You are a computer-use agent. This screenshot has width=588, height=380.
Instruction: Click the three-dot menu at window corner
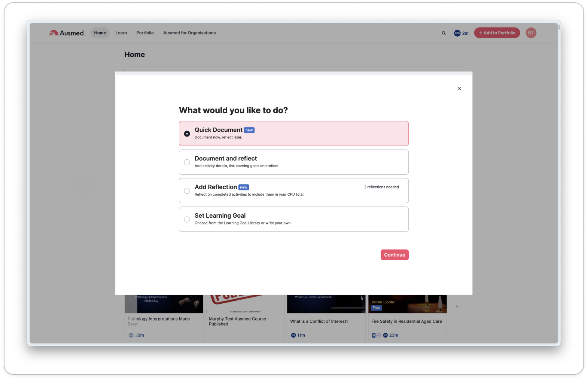click(x=559, y=27)
